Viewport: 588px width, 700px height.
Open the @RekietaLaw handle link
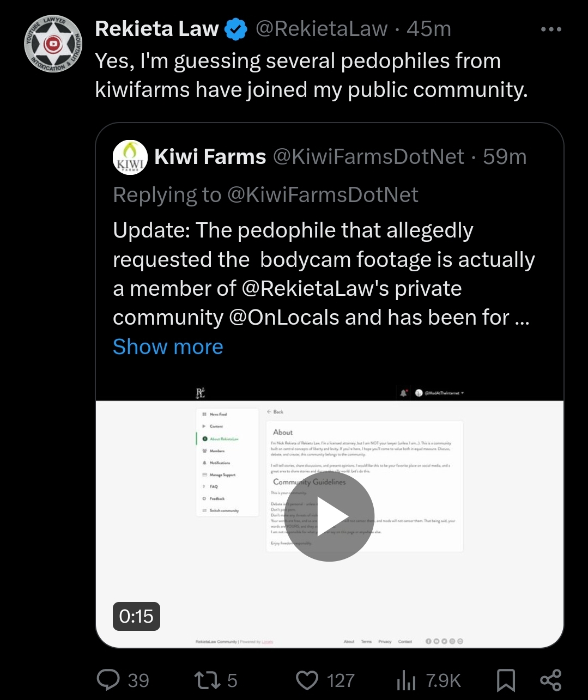[x=322, y=29]
